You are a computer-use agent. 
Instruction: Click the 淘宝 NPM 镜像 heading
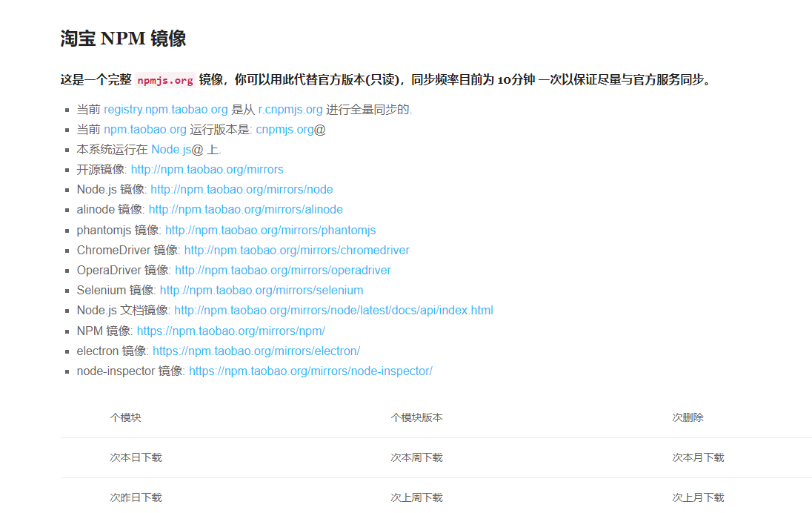[123, 39]
